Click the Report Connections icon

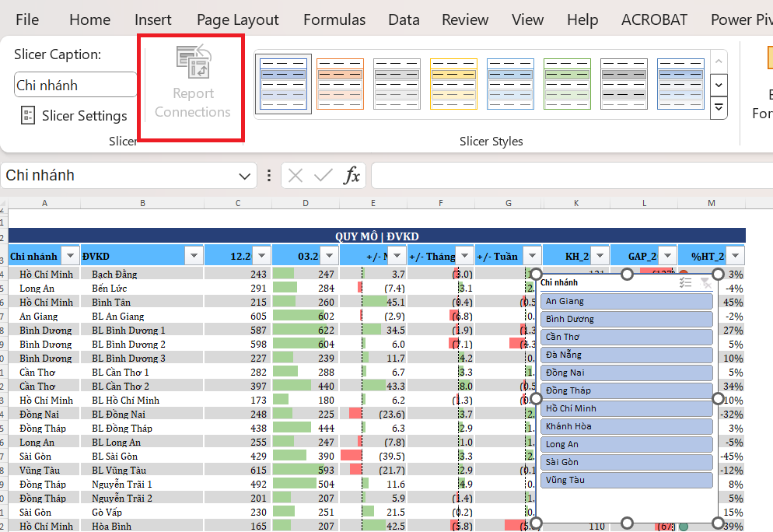(193, 63)
